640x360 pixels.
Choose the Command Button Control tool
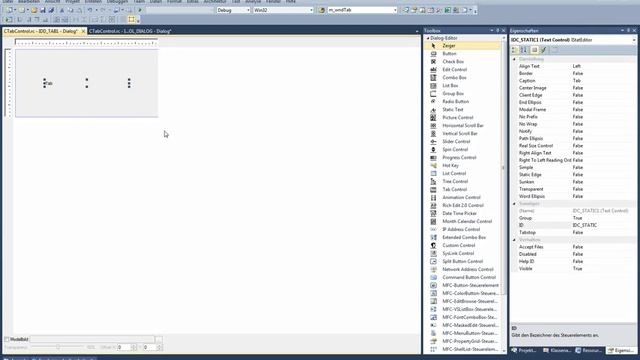coord(463,277)
